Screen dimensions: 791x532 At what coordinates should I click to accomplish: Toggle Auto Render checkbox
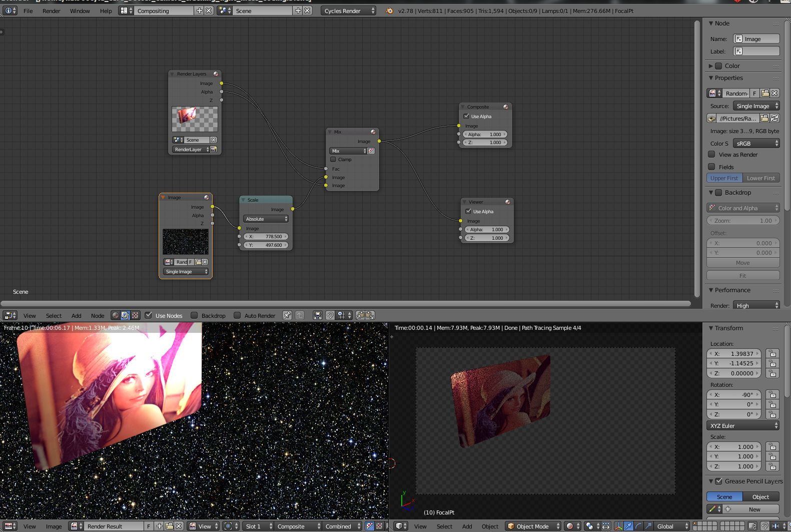coord(237,315)
